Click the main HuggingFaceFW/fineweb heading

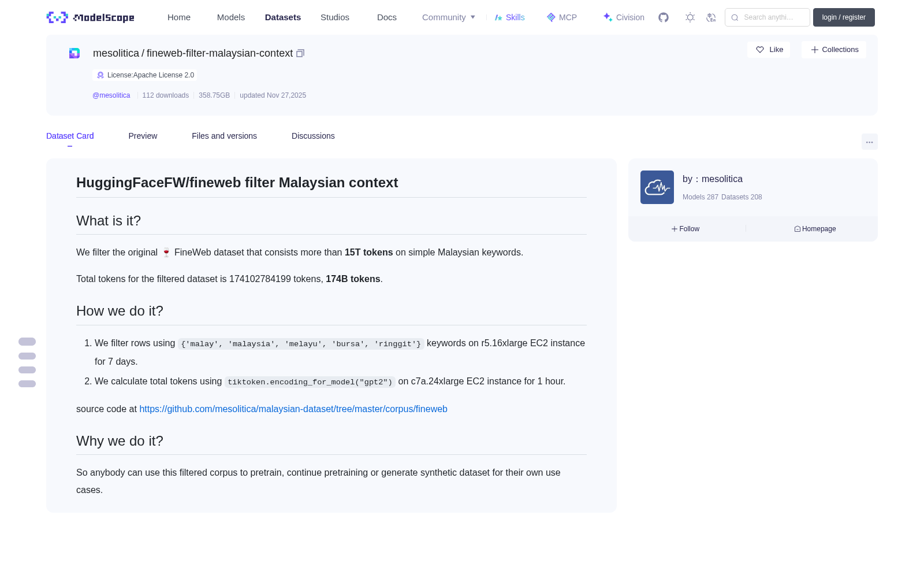(237, 183)
